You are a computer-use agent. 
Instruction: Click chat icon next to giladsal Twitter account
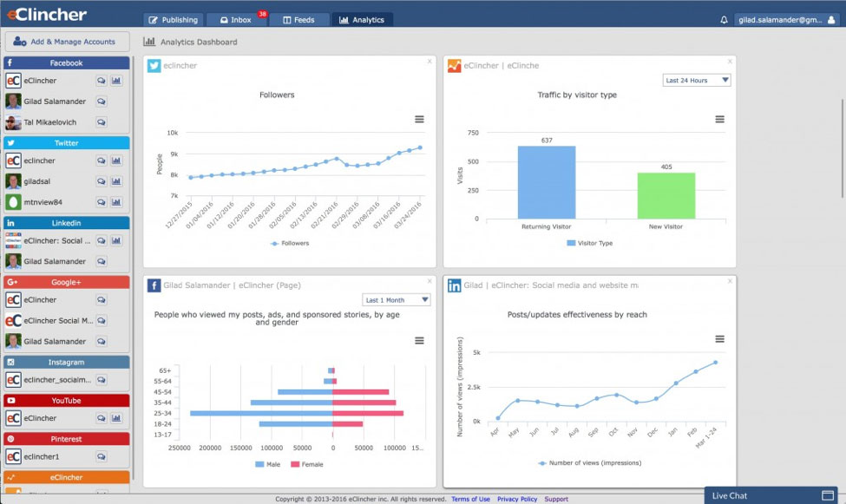102,181
